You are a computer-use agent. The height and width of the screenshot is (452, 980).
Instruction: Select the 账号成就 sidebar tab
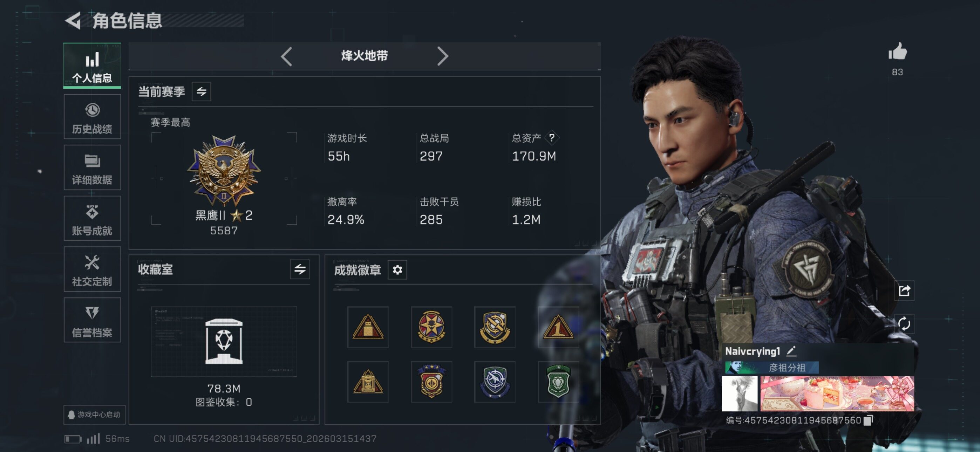point(92,218)
